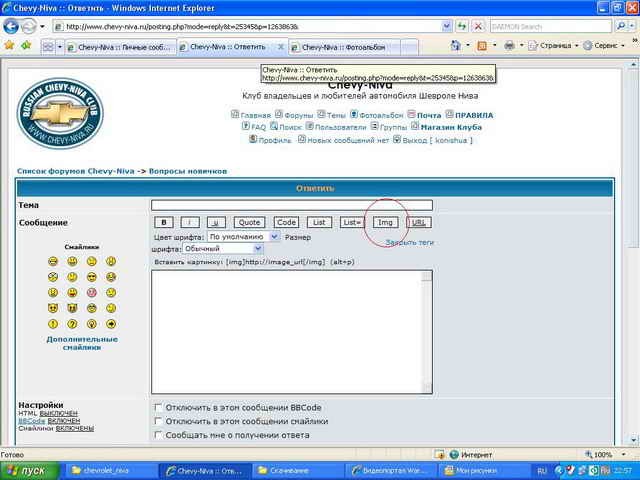Switch to 'Chevy-Niva :: Фотоальбом' tab
The height and width of the screenshot is (480, 640).
tap(344, 47)
